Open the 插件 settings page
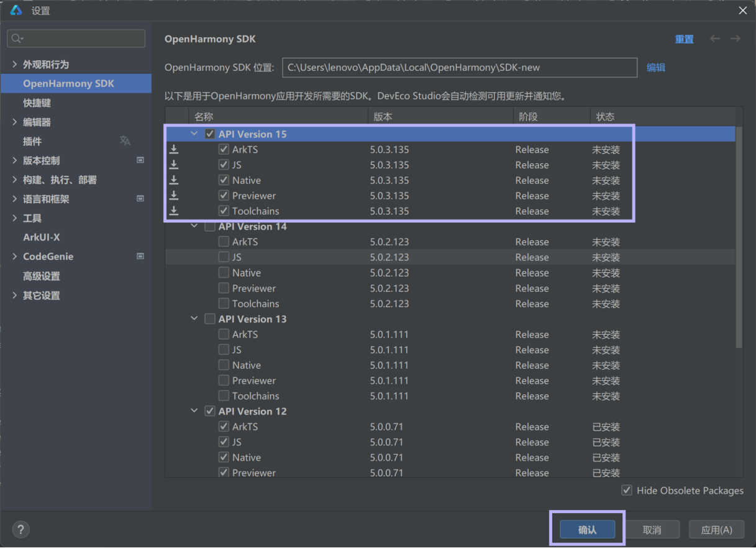Viewport: 756px width, 548px height. (x=32, y=141)
